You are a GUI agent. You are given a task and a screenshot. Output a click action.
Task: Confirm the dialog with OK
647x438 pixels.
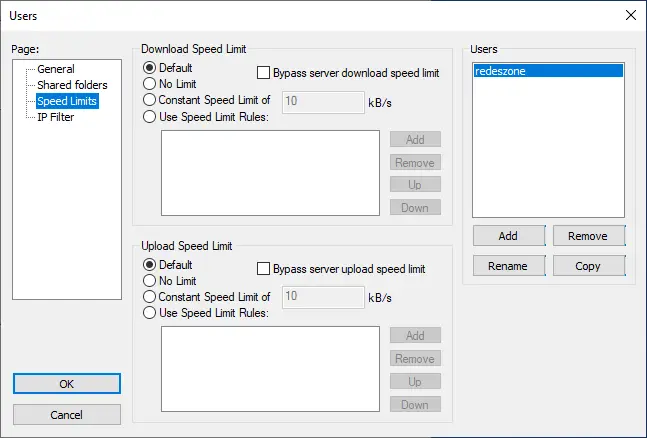coord(67,384)
